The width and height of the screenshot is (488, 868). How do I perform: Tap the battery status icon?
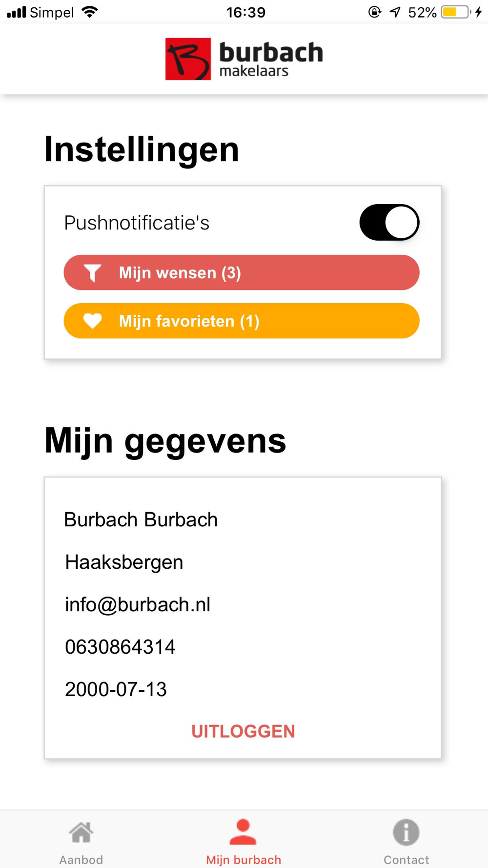click(456, 12)
